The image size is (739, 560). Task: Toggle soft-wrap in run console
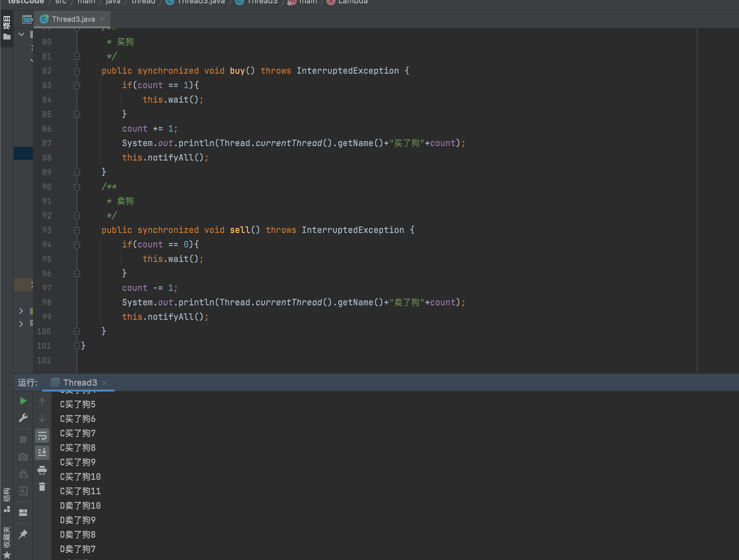click(x=42, y=436)
